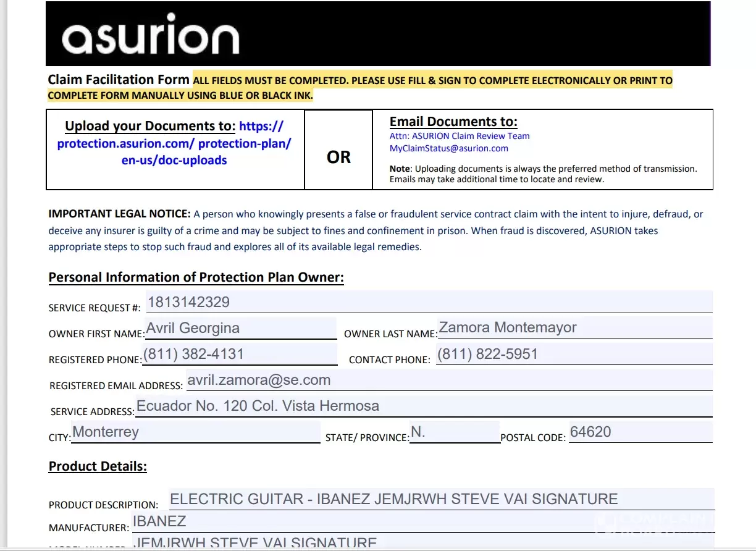Click into the Contact Phone field
Image resolution: width=756 pixels, height=551 pixels.
(573, 355)
